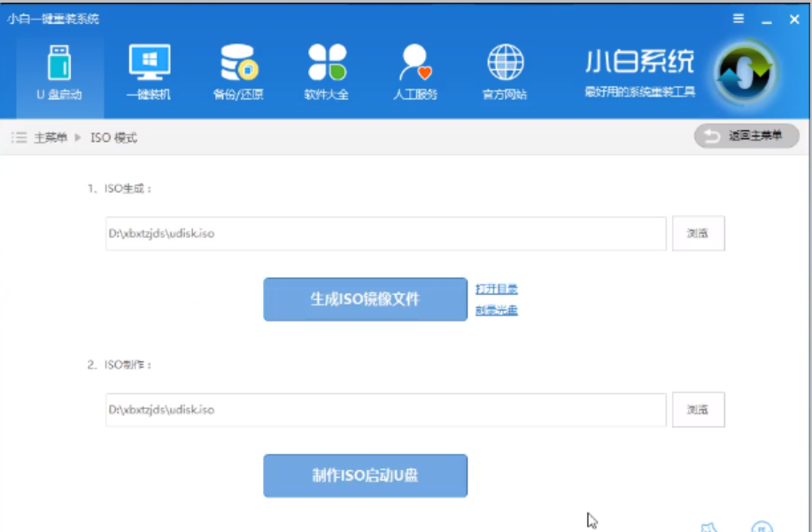
Task: Click the 生成ISO镜像文件 button
Action: (365, 299)
